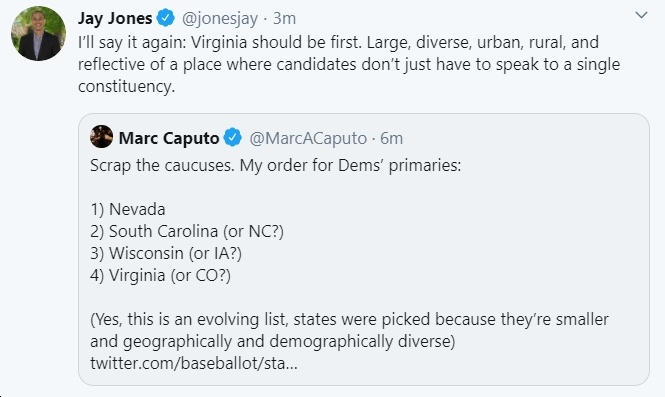Screen dimensions: 665x397
Task: Click the Jay Jones display name
Action: click(115, 18)
